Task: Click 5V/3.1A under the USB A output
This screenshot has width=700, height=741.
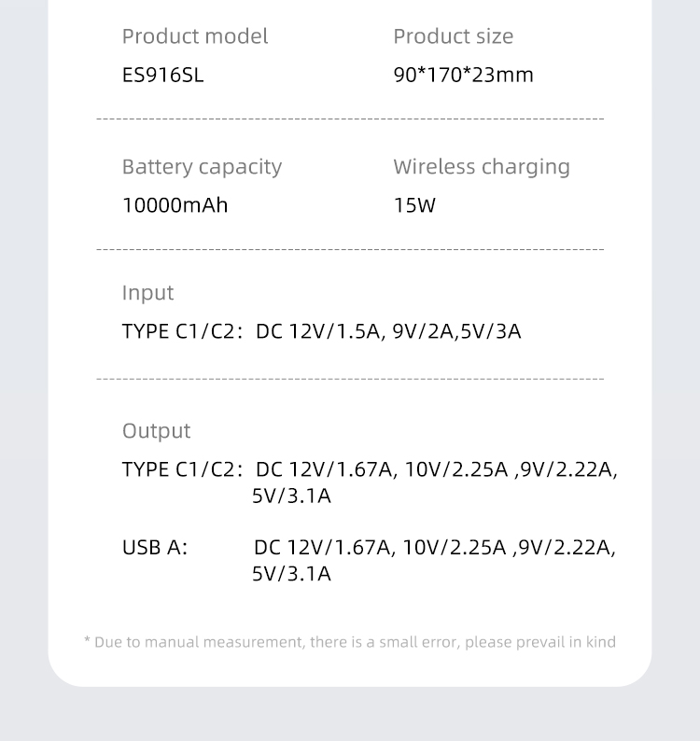Action: pos(291,573)
